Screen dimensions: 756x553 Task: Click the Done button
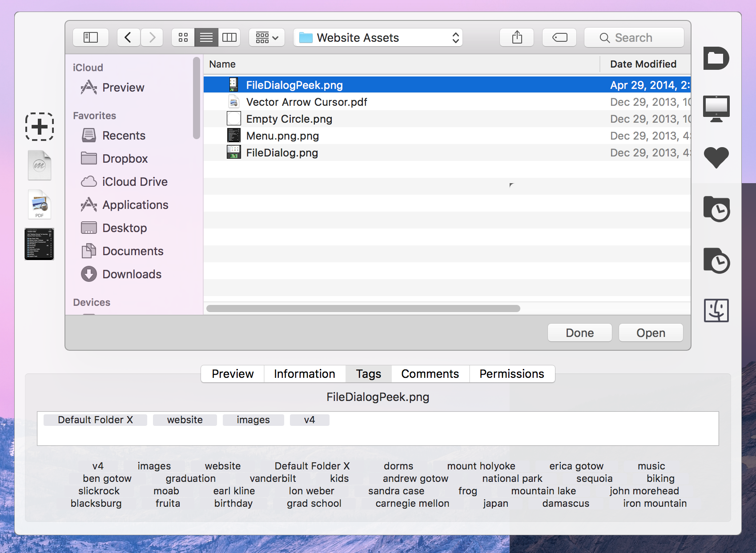[580, 333]
